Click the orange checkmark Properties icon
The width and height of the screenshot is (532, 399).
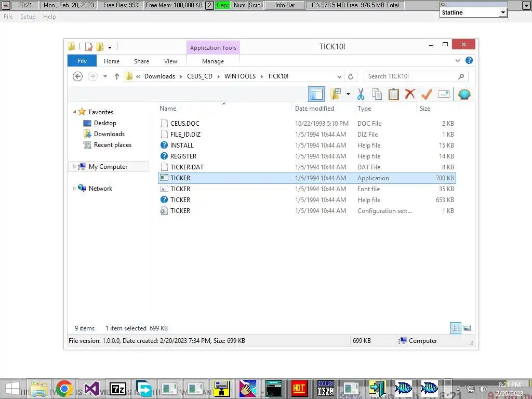point(427,94)
